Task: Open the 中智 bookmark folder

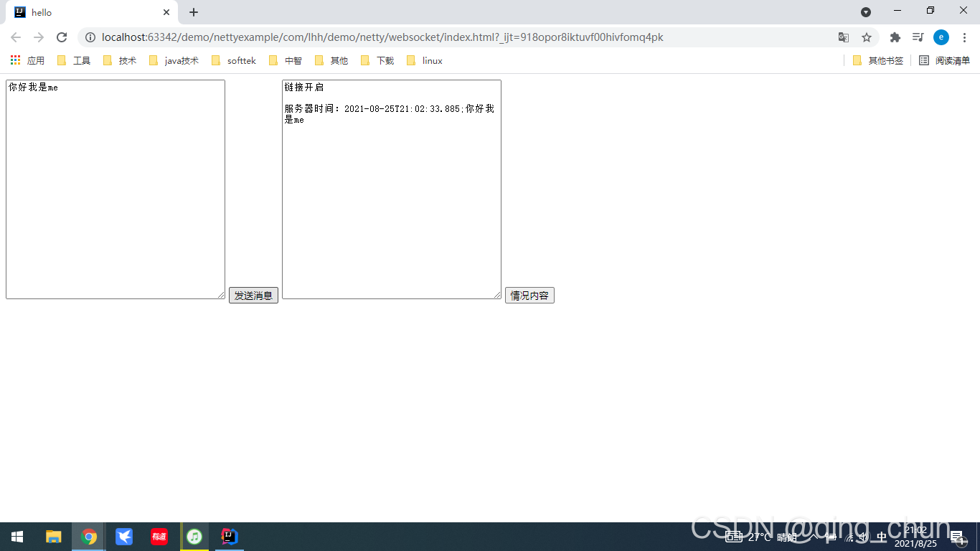Action: click(x=286, y=61)
